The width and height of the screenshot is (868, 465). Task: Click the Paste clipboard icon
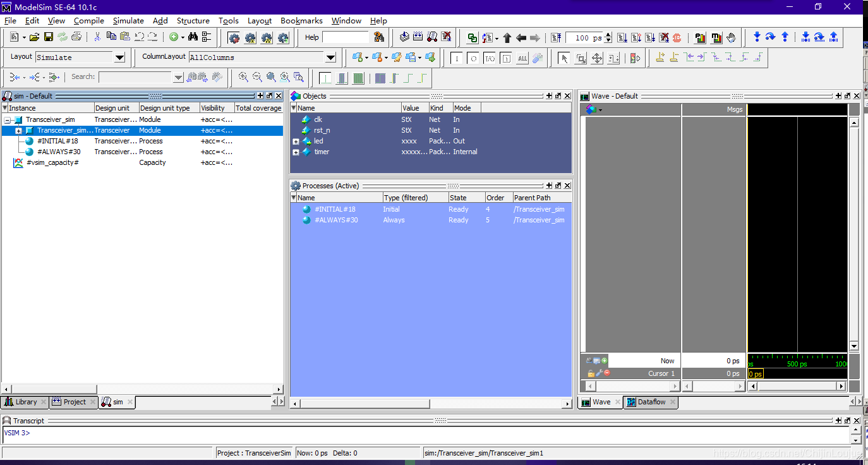pyautogui.click(x=125, y=37)
